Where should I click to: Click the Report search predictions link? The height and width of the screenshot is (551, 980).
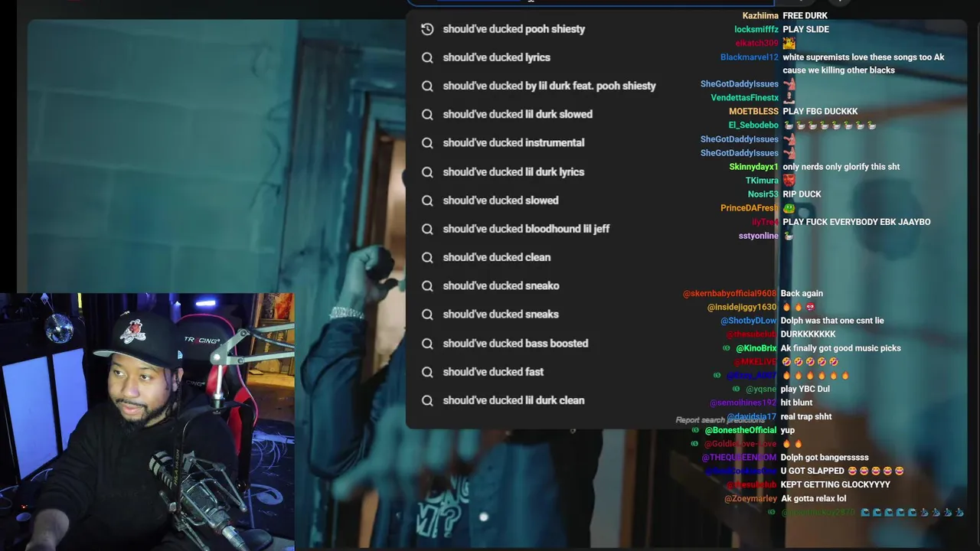pyautogui.click(x=720, y=420)
